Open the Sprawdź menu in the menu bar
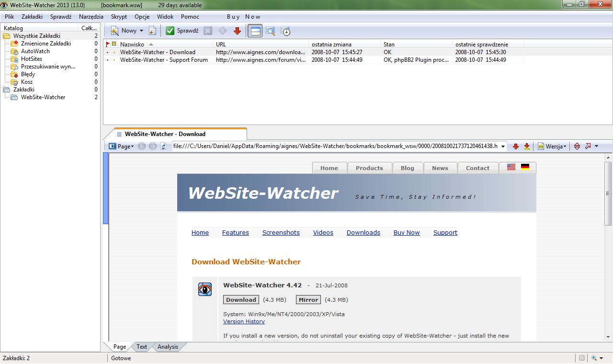 tap(61, 17)
